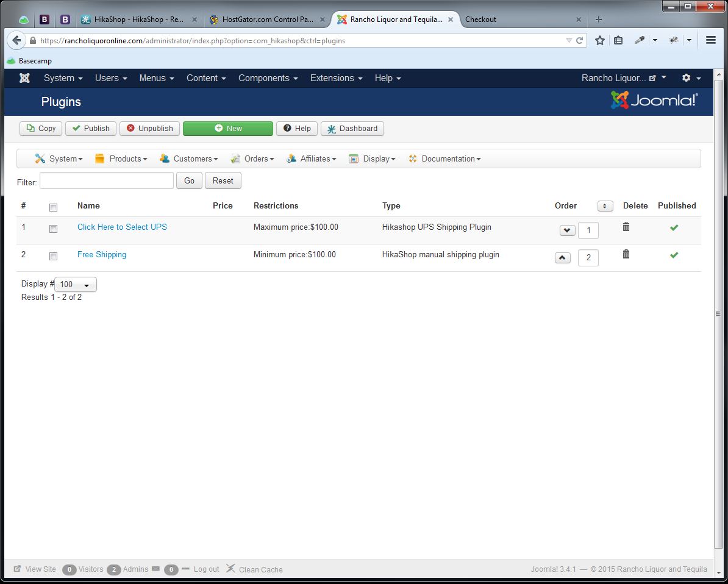Image resolution: width=728 pixels, height=584 pixels.
Task: Click the green New button
Action: click(x=228, y=129)
